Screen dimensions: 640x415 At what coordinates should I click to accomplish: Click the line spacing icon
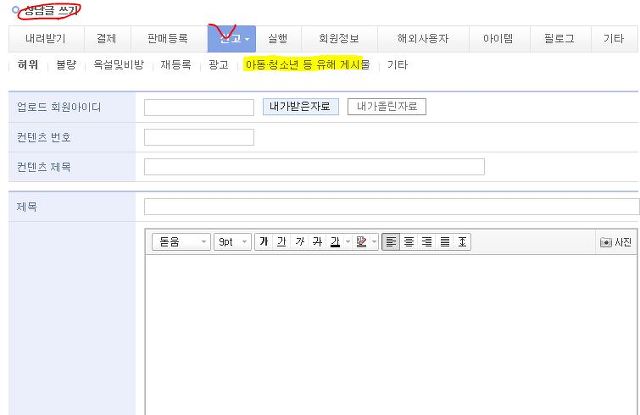coord(462,242)
